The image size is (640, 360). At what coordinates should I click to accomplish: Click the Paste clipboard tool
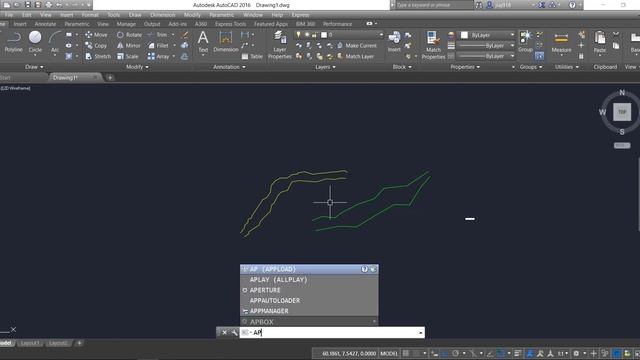tap(600, 42)
